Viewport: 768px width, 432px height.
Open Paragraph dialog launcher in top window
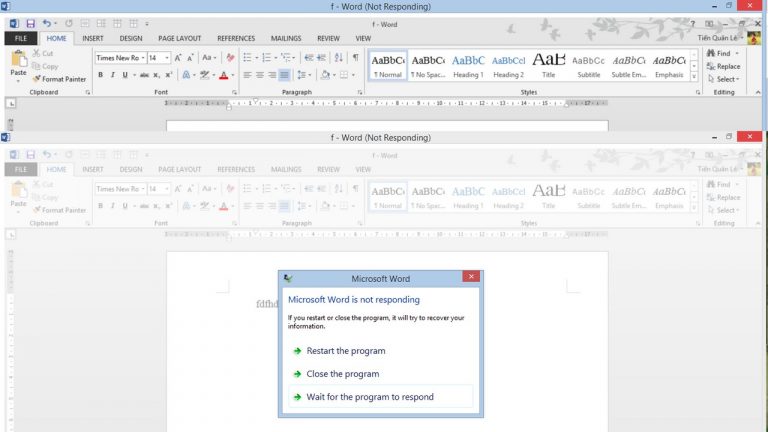coord(360,92)
